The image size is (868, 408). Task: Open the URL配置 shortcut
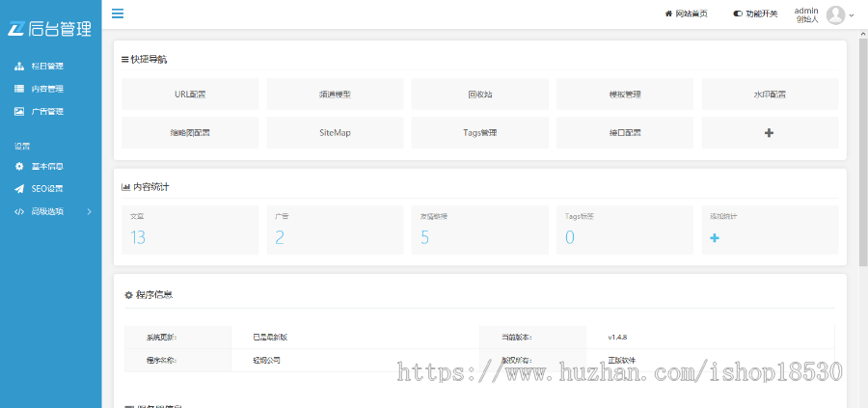[x=190, y=95]
